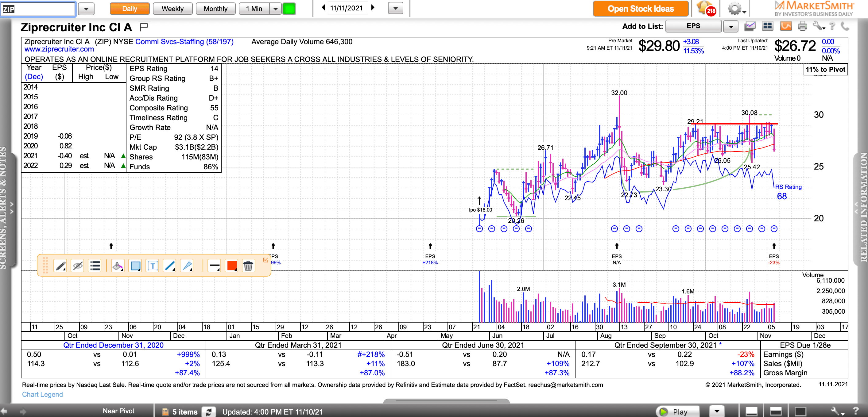868x417 pixels.
Task: Select the rectangle shape tool
Action: [135, 266]
